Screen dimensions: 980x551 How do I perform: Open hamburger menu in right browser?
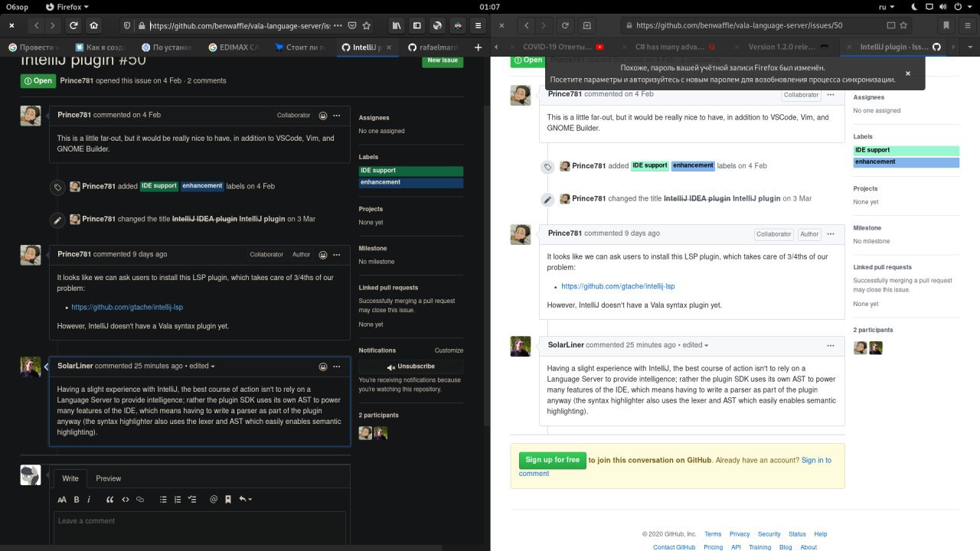click(x=967, y=25)
